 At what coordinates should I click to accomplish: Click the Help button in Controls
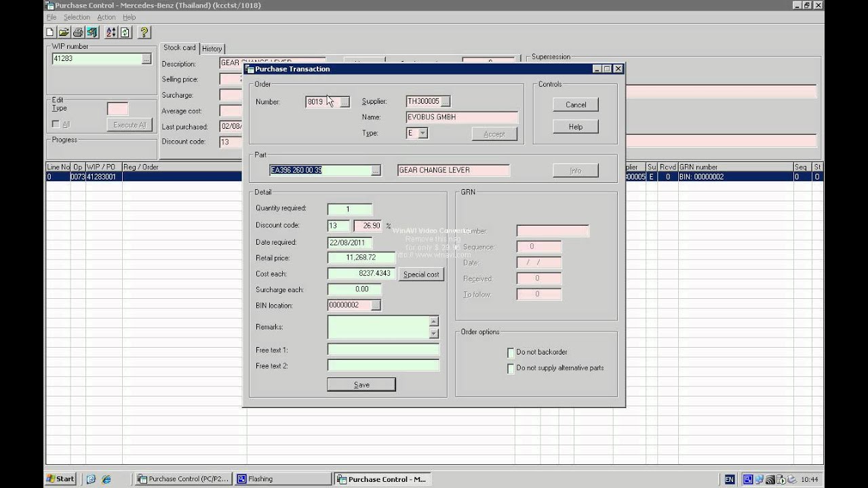tap(576, 127)
